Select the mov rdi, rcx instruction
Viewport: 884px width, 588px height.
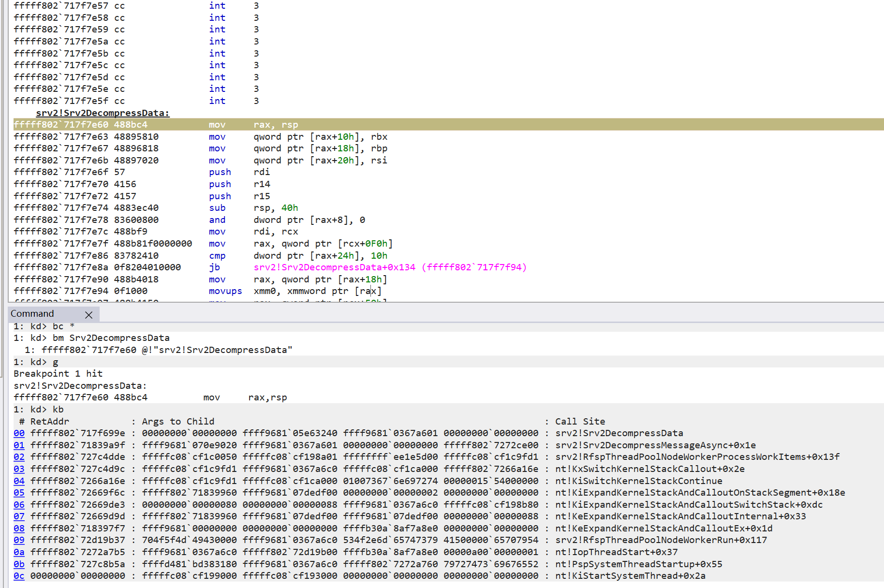coord(156,232)
